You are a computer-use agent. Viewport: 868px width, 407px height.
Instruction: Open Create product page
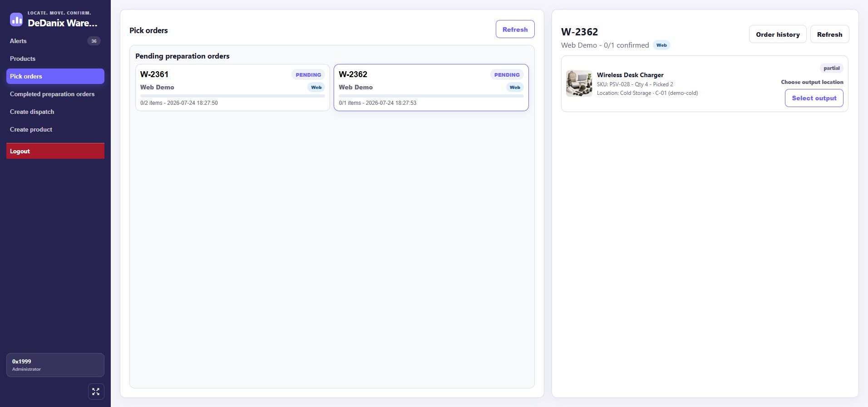pos(55,129)
